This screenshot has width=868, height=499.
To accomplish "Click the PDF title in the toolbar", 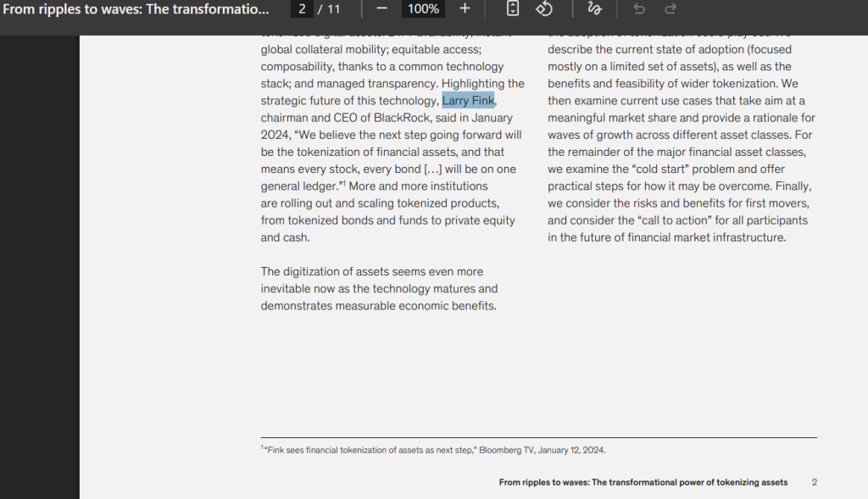I will pyautogui.click(x=136, y=8).
